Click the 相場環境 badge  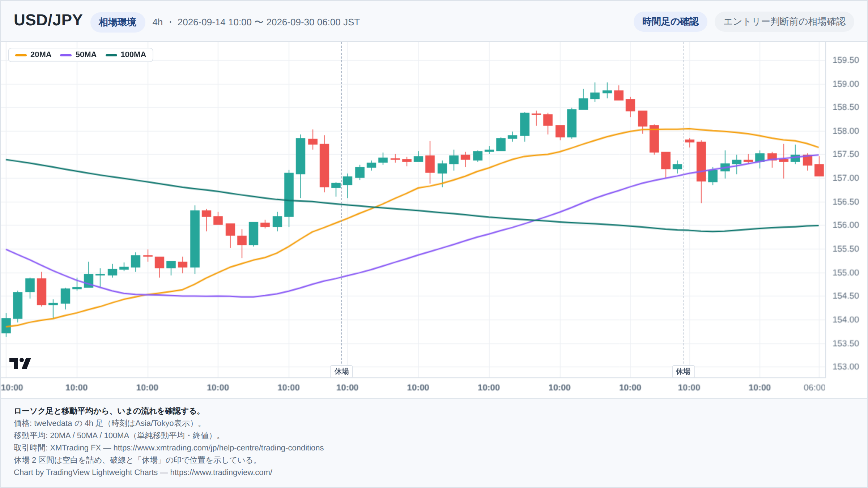pos(118,22)
